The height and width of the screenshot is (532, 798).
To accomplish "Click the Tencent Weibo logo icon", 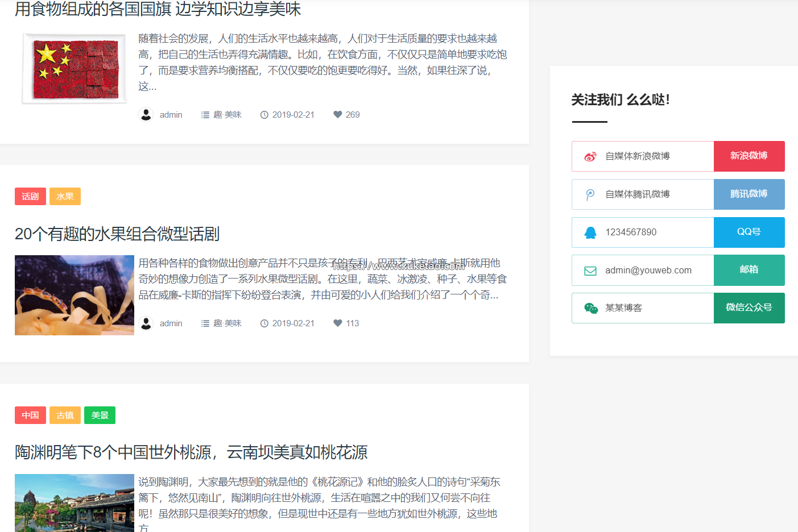I will coord(590,194).
